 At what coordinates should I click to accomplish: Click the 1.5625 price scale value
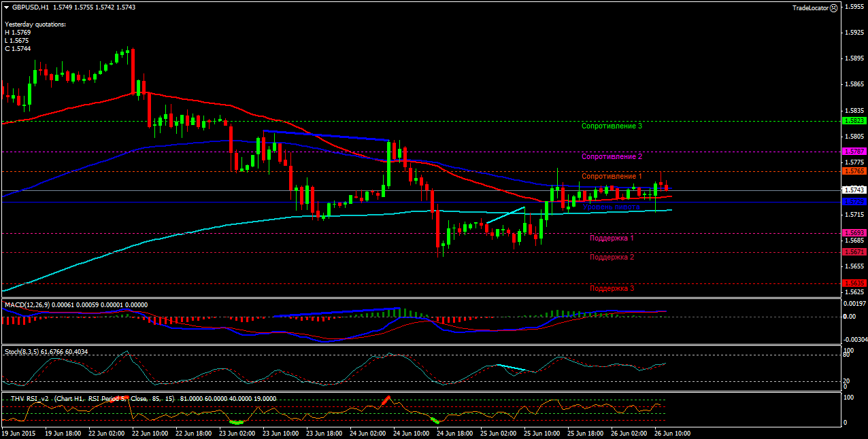click(854, 292)
